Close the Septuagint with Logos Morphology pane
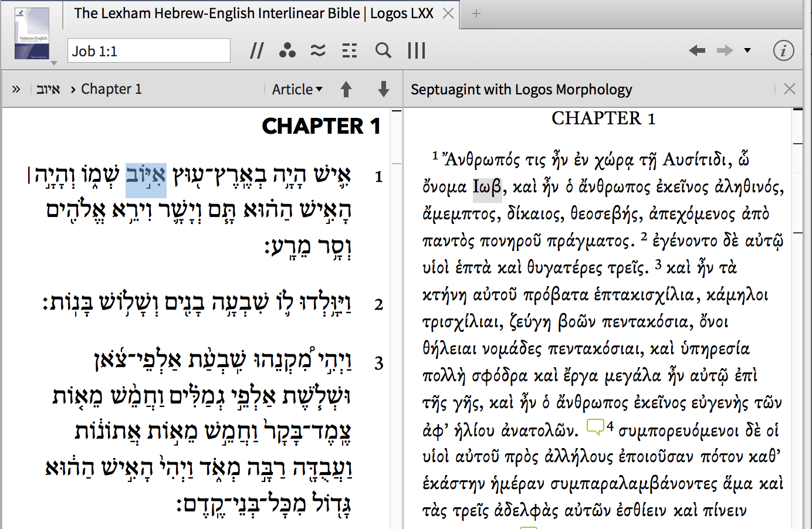 point(790,89)
